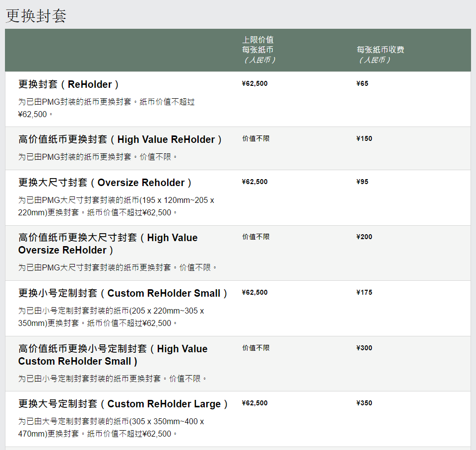Click the description under Custom ReHolder Large
This screenshot has width=476, height=450.
click(x=111, y=428)
